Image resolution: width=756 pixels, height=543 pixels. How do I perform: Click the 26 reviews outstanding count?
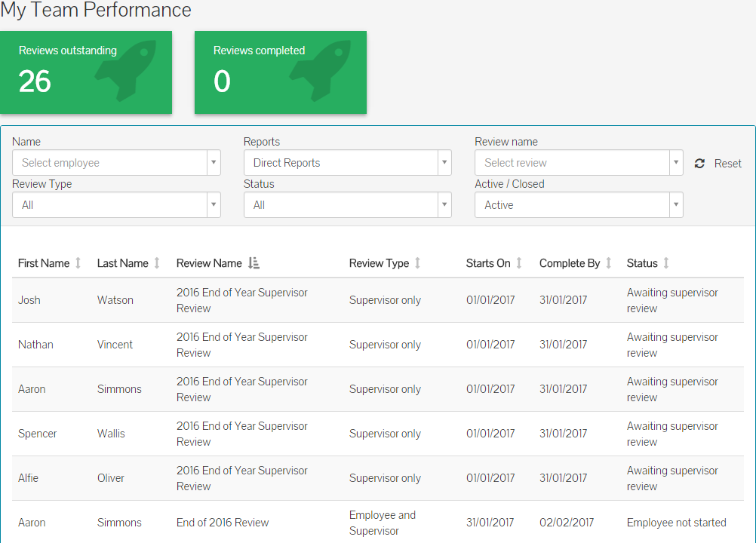point(35,81)
